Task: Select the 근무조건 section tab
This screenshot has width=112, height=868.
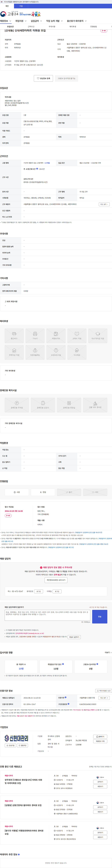Action: point(31,27)
